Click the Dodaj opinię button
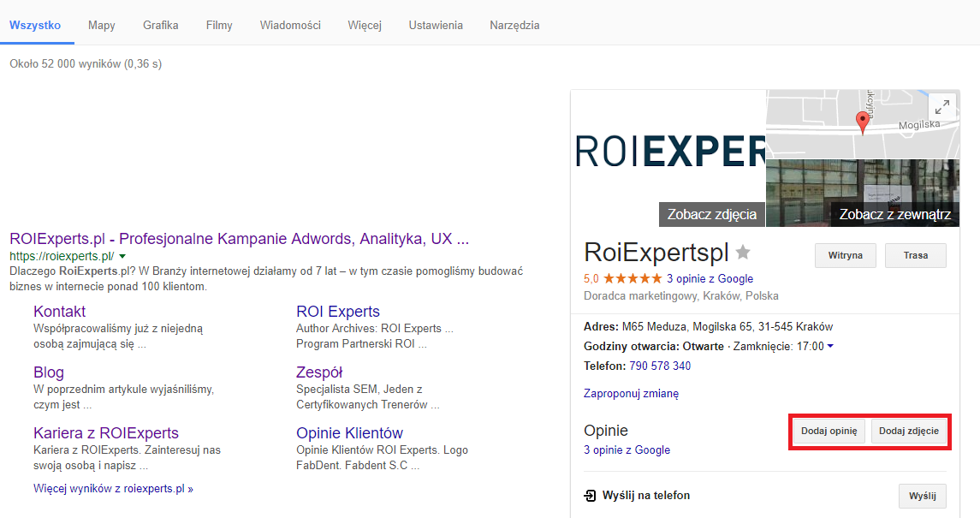The height and width of the screenshot is (518, 980). 829,432
